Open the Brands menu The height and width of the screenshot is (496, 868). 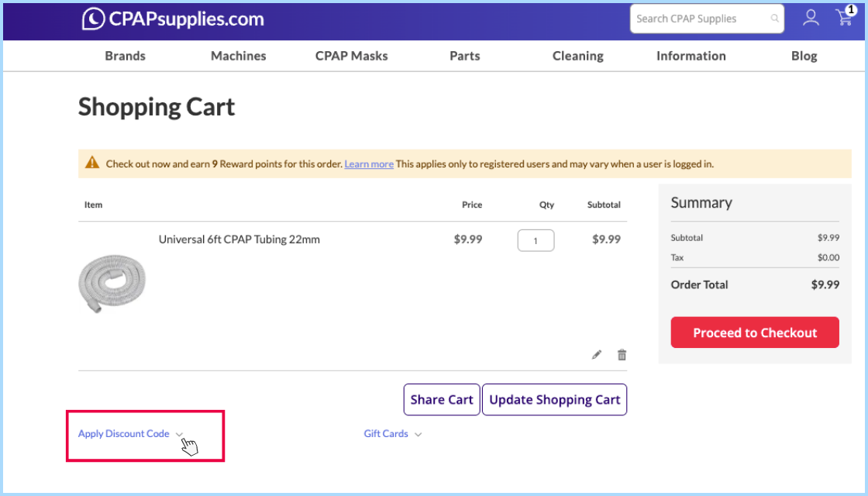(x=125, y=56)
